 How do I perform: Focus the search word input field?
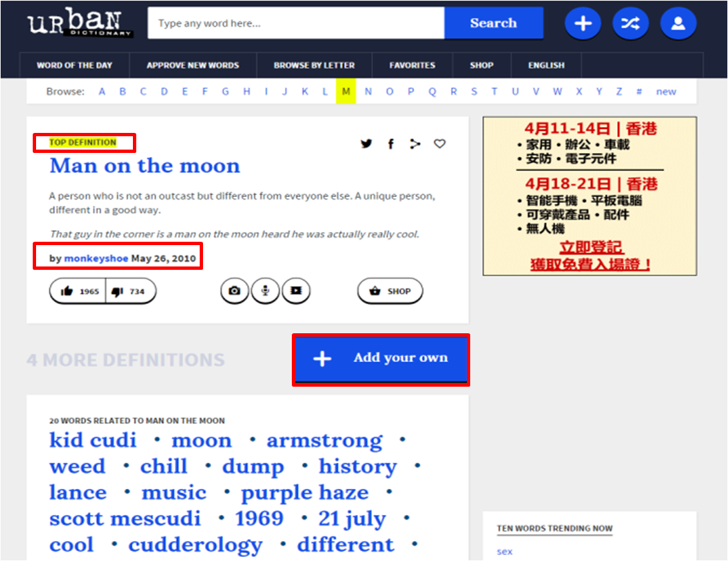tap(296, 23)
